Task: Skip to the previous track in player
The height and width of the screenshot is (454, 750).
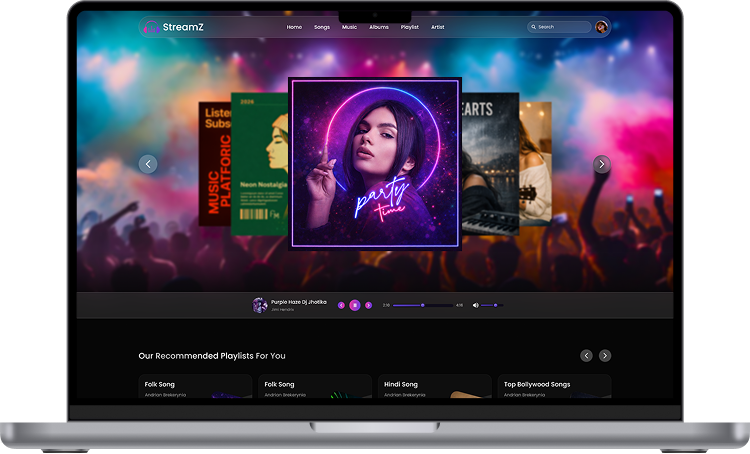Action: pos(341,305)
